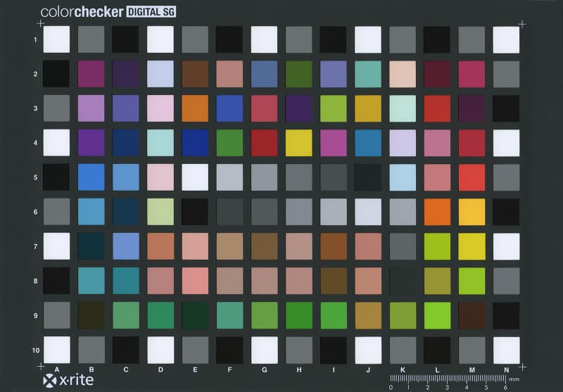Pick the teal patch at J2
The image size is (563, 392).
point(368,74)
